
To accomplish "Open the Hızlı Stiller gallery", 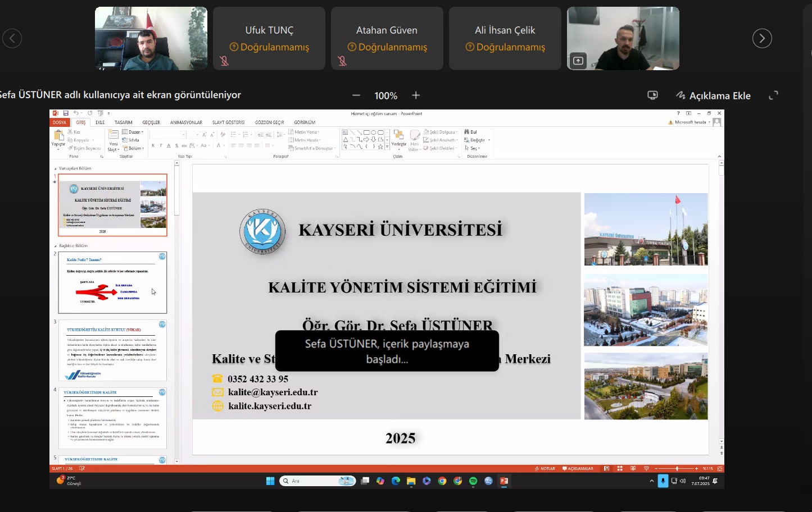I will pyautogui.click(x=415, y=140).
